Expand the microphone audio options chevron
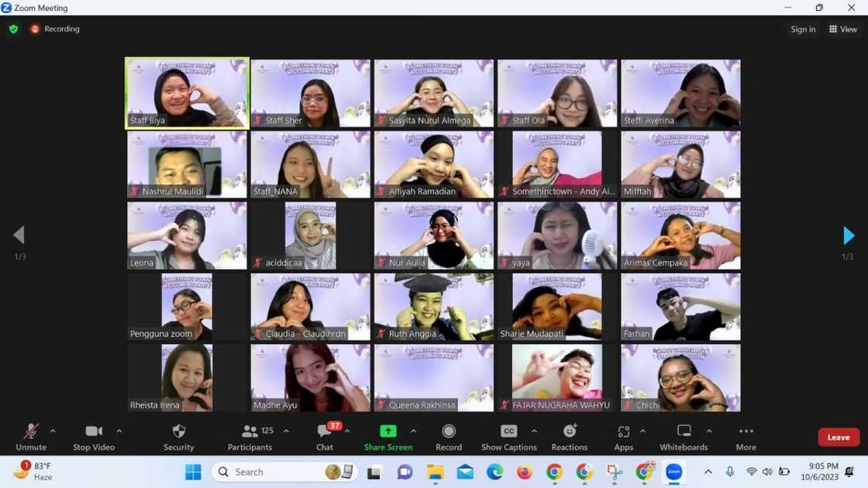 click(53, 431)
